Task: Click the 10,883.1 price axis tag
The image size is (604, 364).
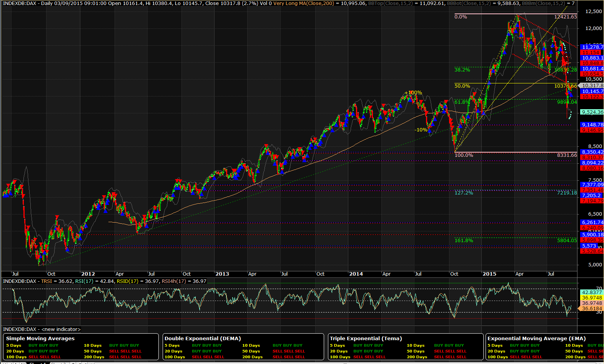Action: coord(592,58)
